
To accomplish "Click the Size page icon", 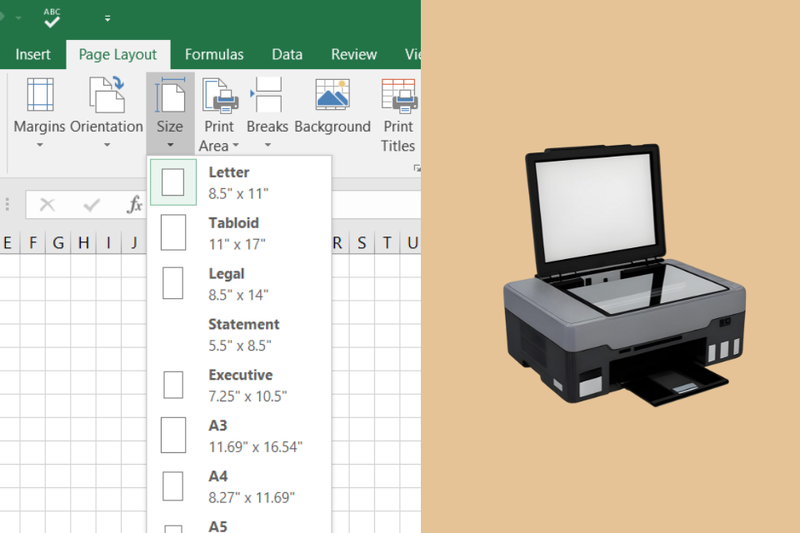I will tap(170, 94).
